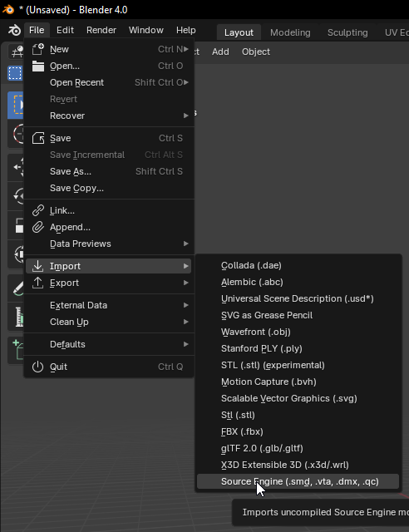The width and height of the screenshot is (409, 532).
Task: Import a Wavefront (.obj) file
Action: pyautogui.click(x=298, y=332)
